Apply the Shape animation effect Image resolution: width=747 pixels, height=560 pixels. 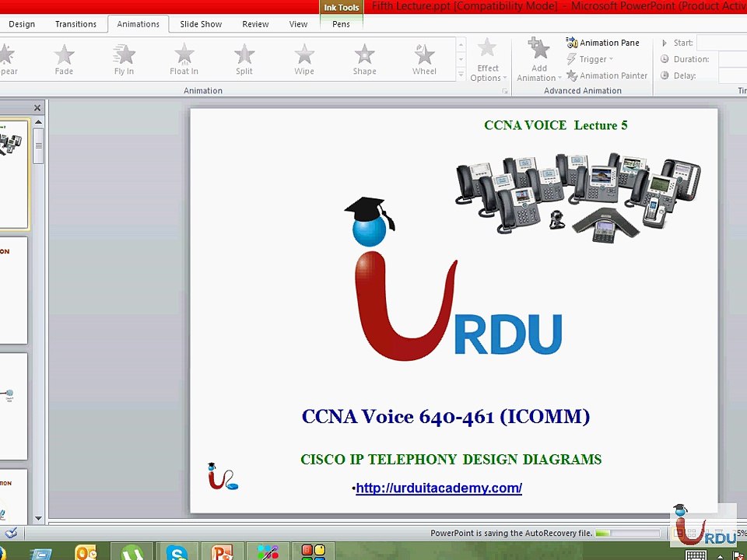(364, 60)
